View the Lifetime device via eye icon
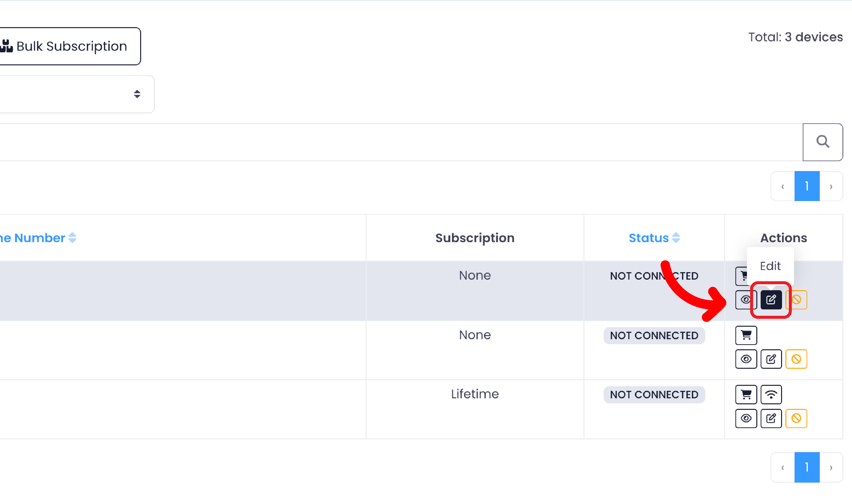Viewport: 852px width, 504px height. [x=746, y=418]
